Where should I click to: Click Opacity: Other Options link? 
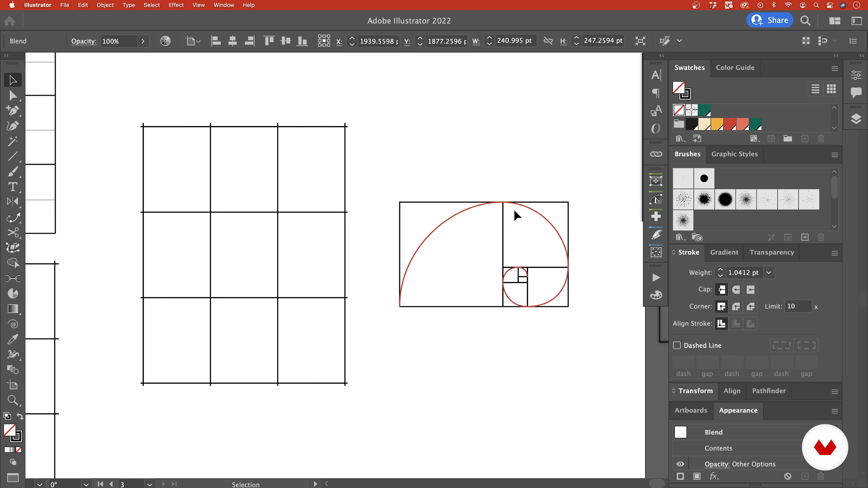pyautogui.click(x=740, y=464)
